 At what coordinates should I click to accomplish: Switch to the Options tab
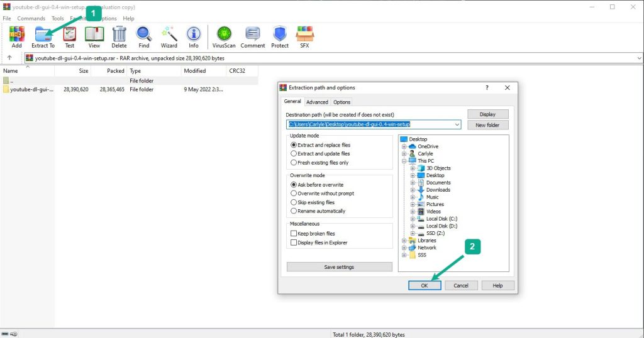[x=341, y=102]
